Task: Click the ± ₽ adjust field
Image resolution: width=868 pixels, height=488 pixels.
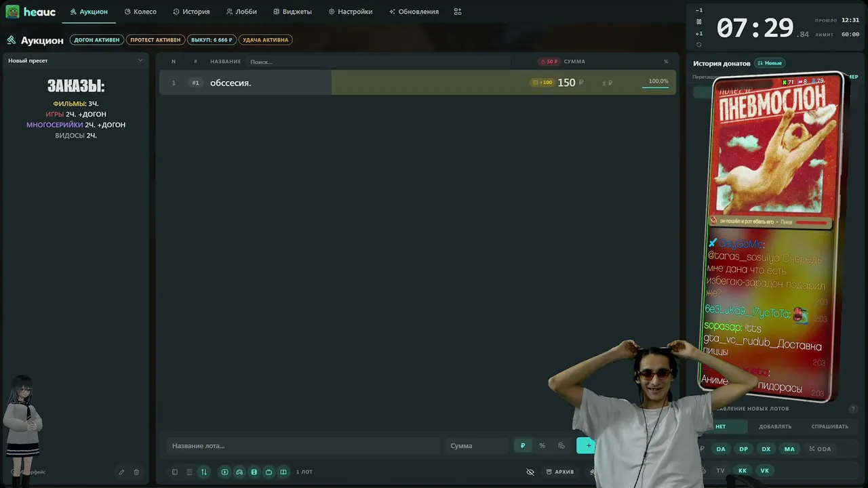Action: point(607,83)
